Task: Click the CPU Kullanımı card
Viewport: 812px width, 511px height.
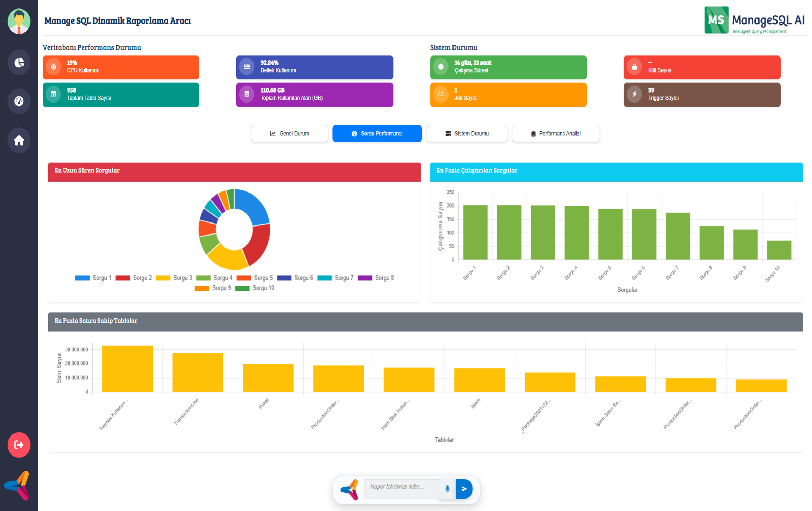Action: coord(121,67)
